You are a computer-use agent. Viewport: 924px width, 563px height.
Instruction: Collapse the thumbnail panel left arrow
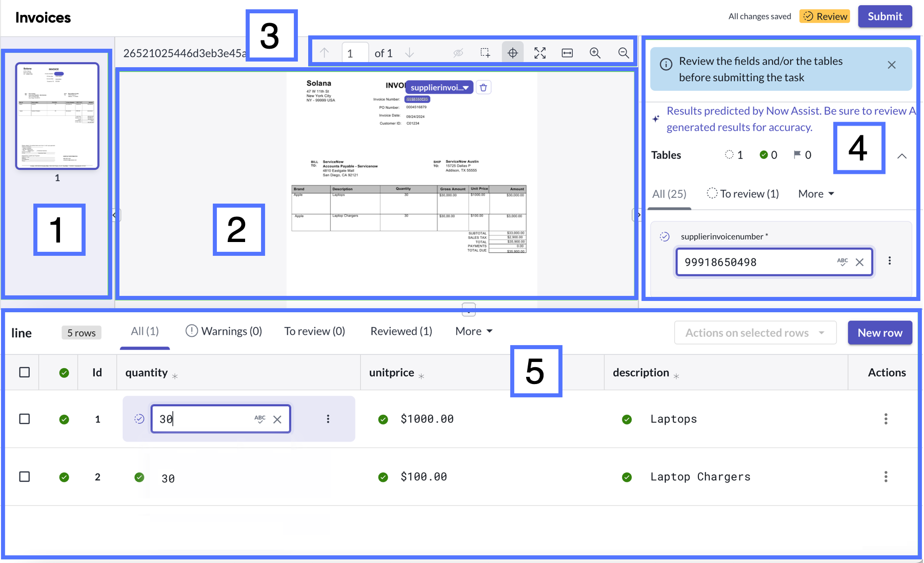[115, 215]
